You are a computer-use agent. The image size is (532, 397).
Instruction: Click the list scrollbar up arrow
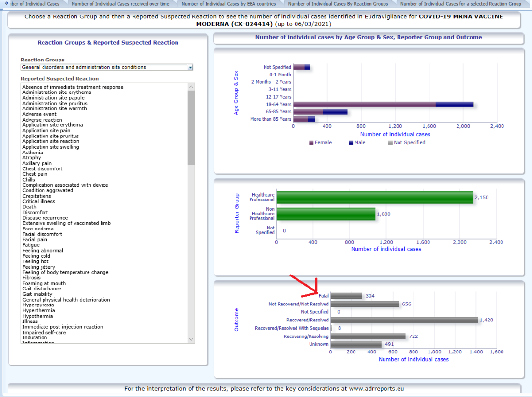point(191,87)
